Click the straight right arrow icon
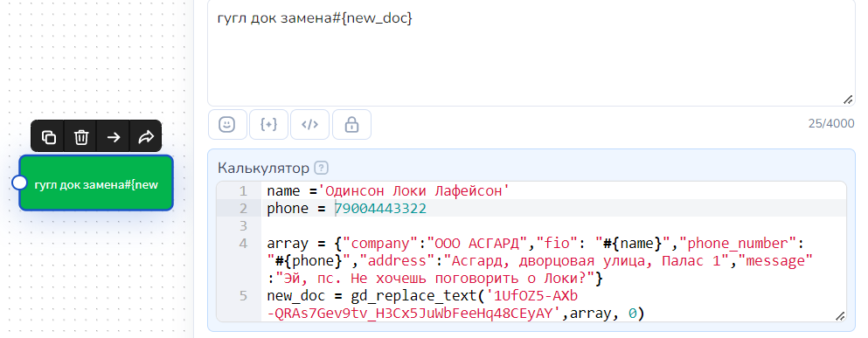 coord(114,136)
